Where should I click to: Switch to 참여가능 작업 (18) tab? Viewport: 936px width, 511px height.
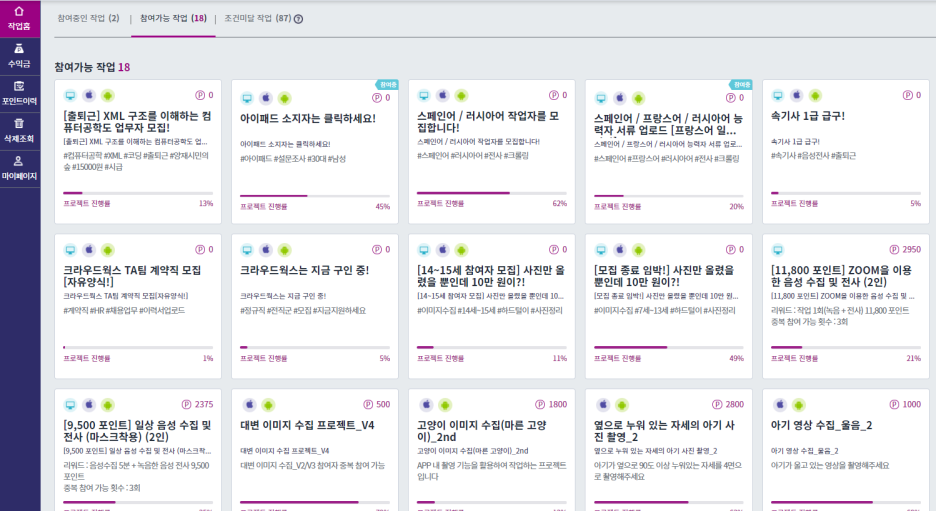[173, 19]
